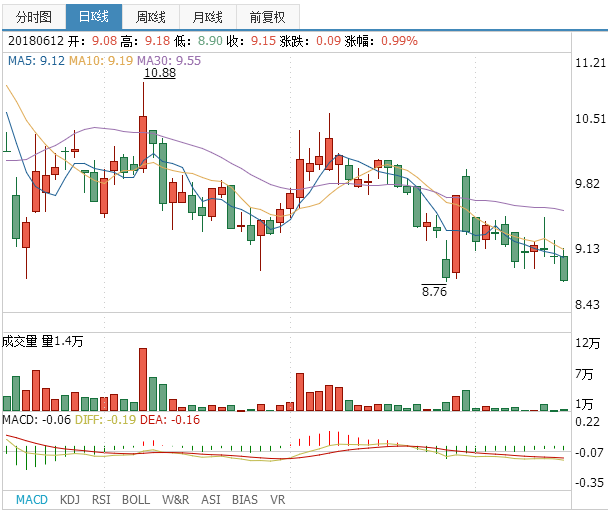This screenshot has height=510, width=608.
Task: Click the tallest red volume bar
Action: pos(143,380)
